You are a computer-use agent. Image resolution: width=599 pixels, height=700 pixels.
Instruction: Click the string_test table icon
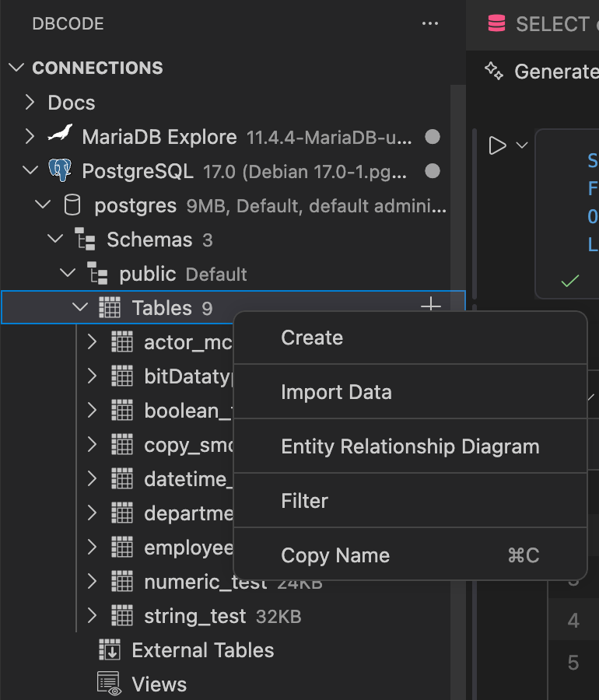122,616
